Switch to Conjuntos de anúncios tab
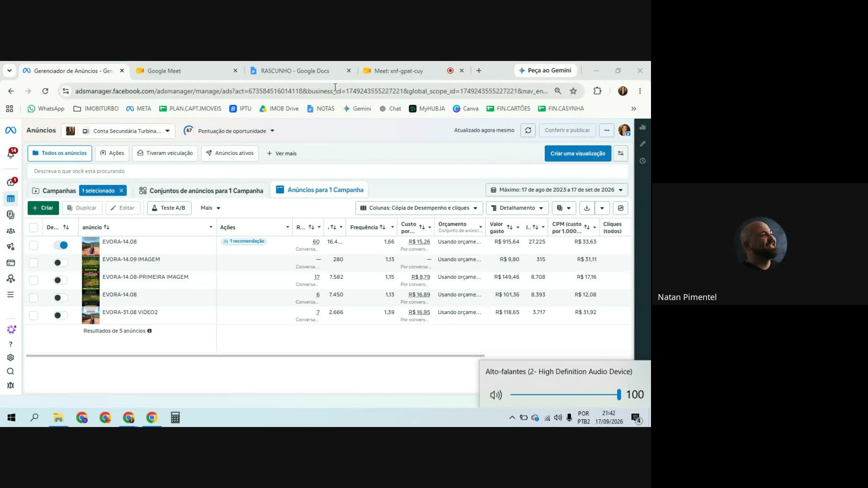 (x=201, y=191)
